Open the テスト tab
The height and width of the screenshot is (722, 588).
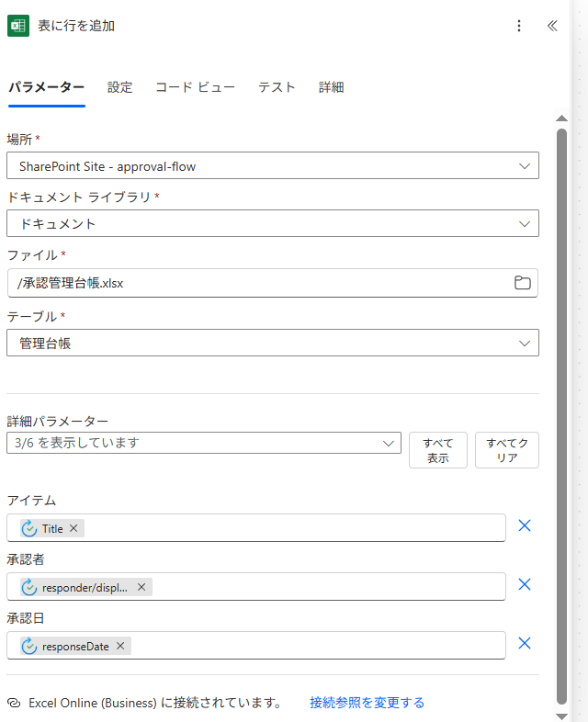click(x=277, y=87)
